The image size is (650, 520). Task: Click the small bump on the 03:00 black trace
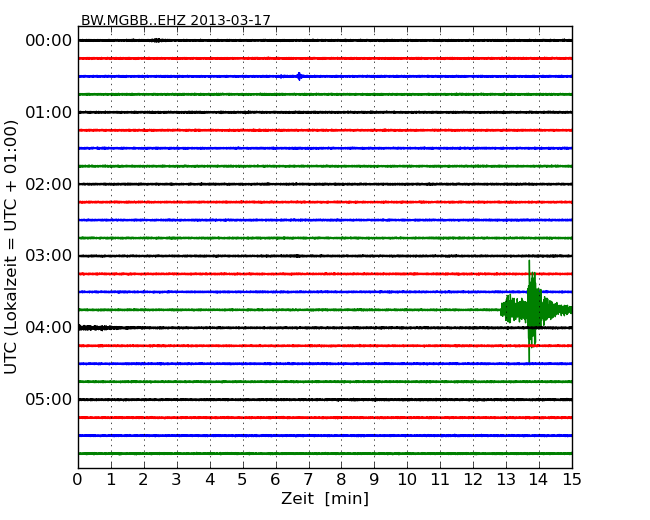click(x=297, y=256)
